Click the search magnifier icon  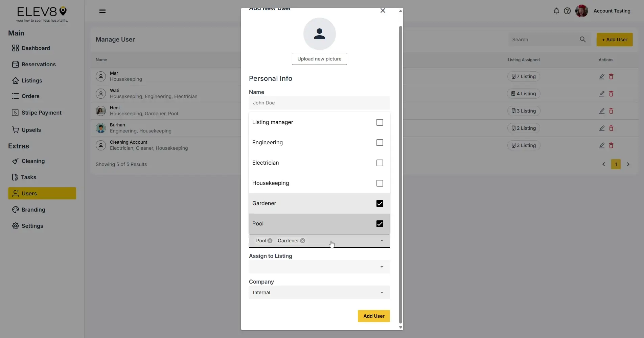582,40
